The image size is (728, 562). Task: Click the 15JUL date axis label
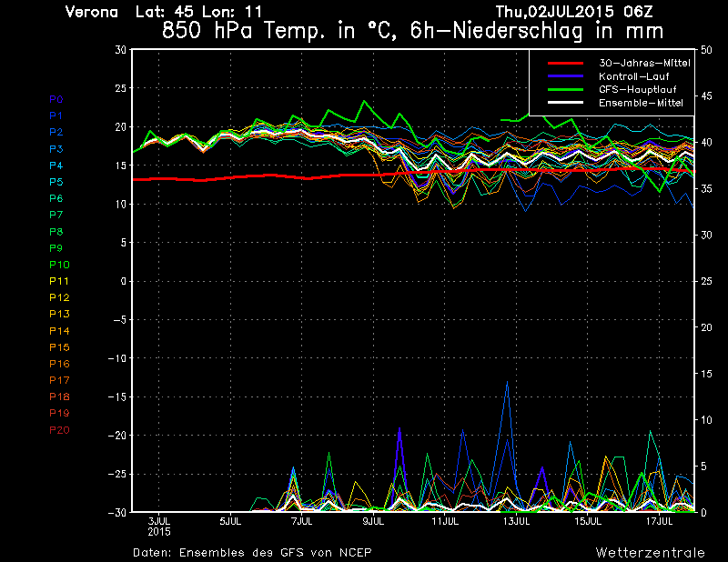point(588,522)
